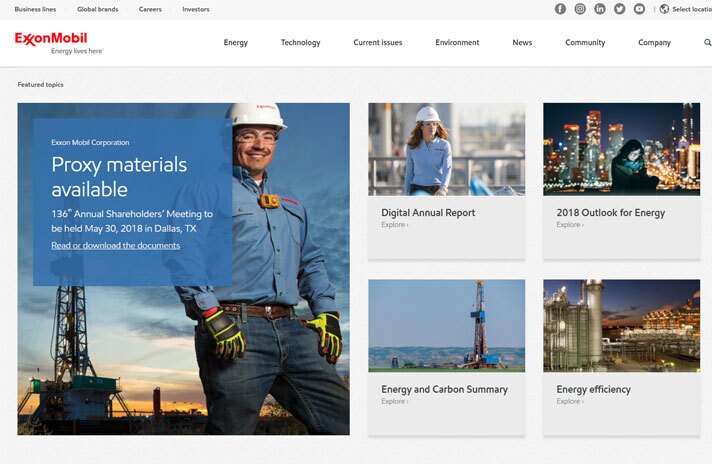Open the Energy menu

[236, 43]
